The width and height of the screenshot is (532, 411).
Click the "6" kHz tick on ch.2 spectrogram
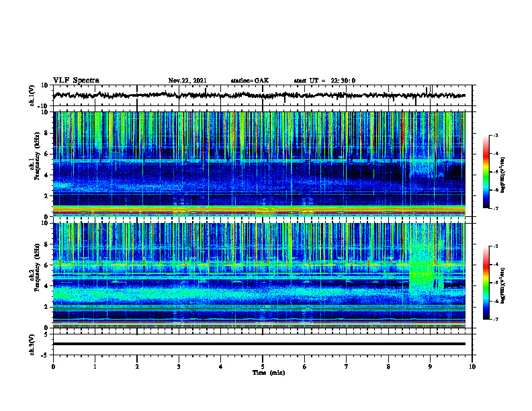coord(47,265)
